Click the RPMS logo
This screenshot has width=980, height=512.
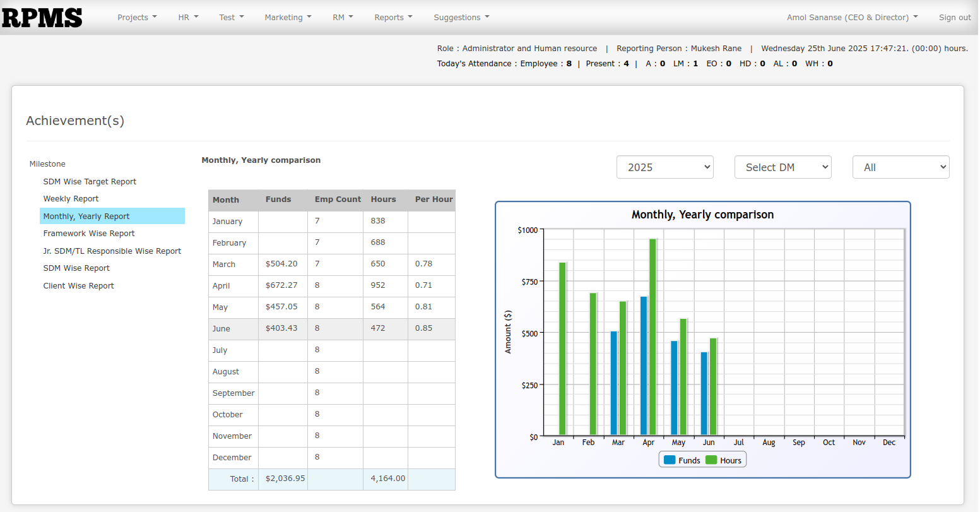42,18
